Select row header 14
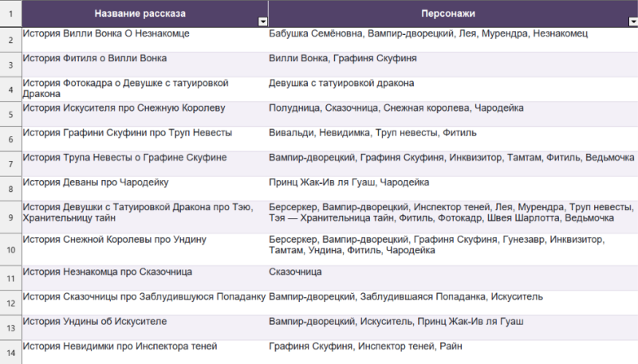638x364 pixels. [x=10, y=352]
